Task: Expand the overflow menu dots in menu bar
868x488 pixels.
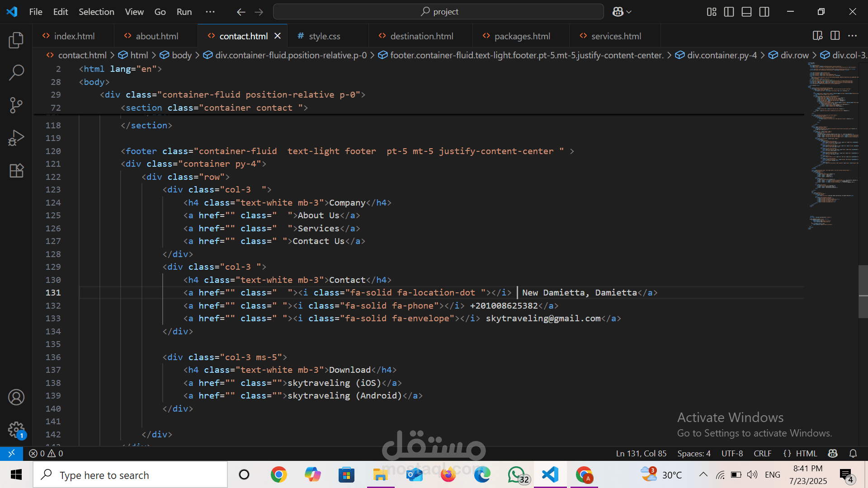Action: pos(210,12)
